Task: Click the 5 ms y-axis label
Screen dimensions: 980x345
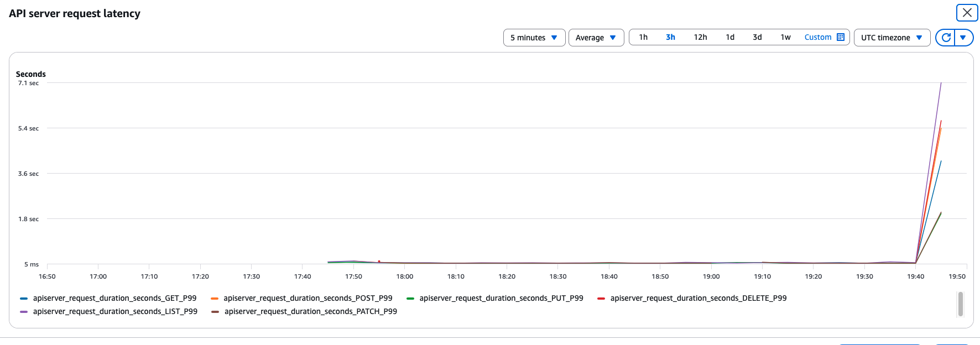Action: coord(32,264)
